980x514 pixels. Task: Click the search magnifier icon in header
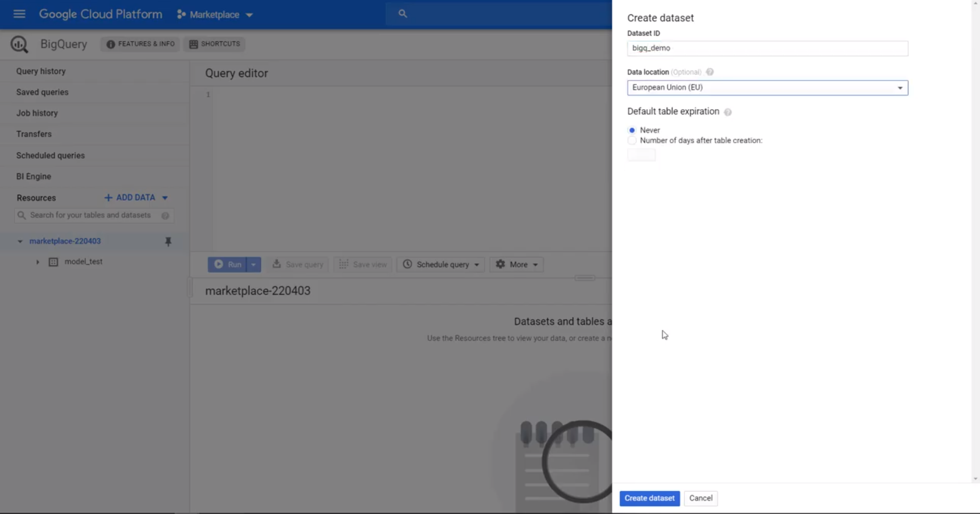[403, 14]
